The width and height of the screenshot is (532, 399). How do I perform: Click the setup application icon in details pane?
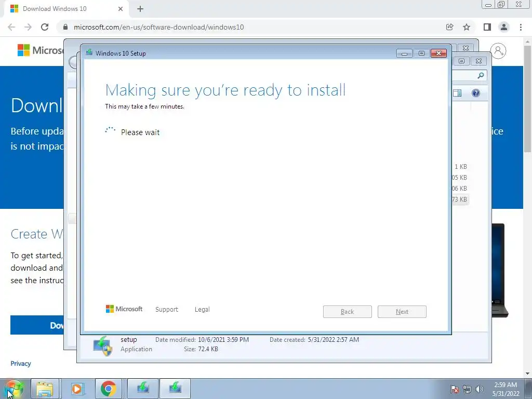click(102, 345)
